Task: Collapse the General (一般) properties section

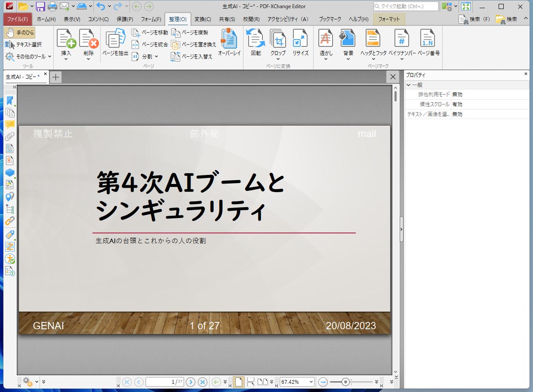Action: click(409, 85)
